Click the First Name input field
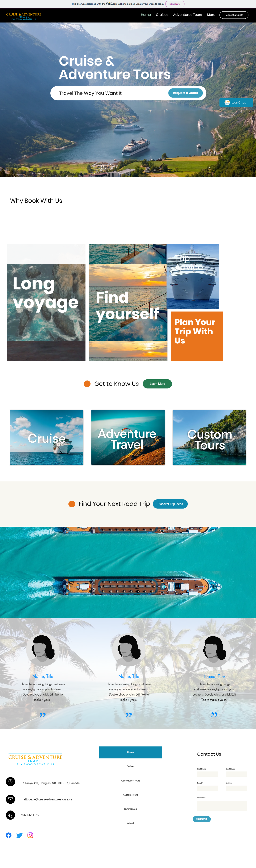The image size is (256, 868). pyautogui.click(x=207, y=774)
